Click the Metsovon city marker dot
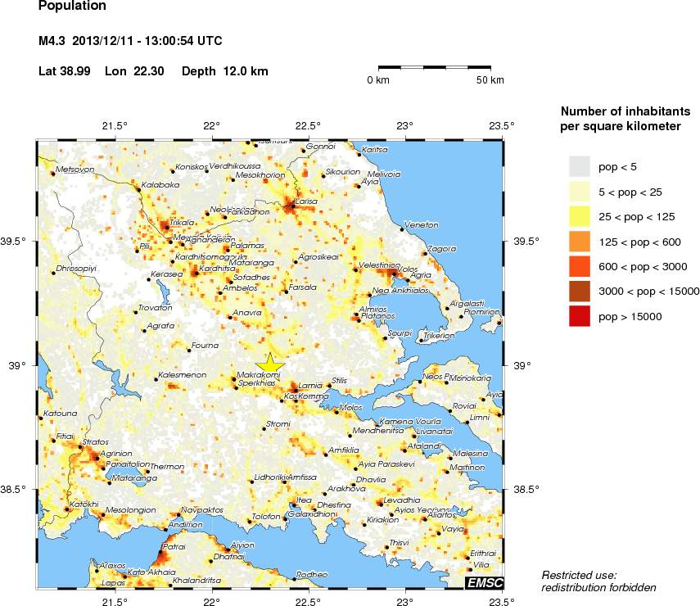The image size is (700, 606). (x=52, y=174)
